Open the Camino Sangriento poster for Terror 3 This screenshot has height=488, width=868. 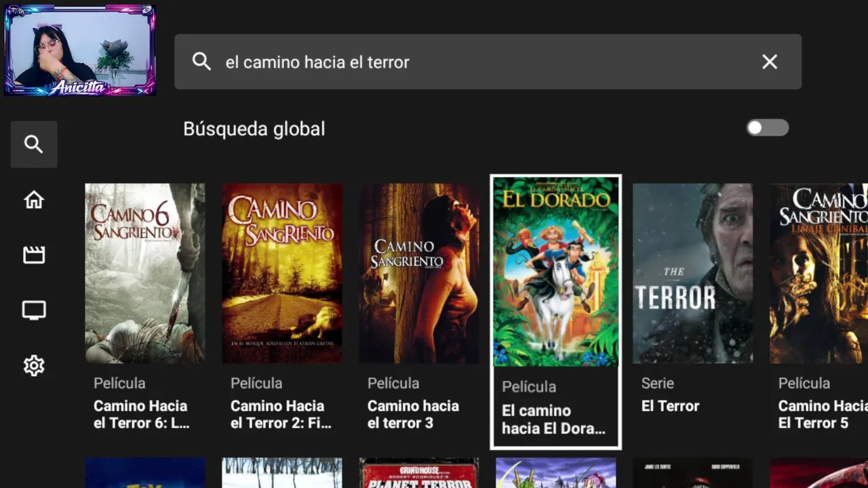pos(419,273)
